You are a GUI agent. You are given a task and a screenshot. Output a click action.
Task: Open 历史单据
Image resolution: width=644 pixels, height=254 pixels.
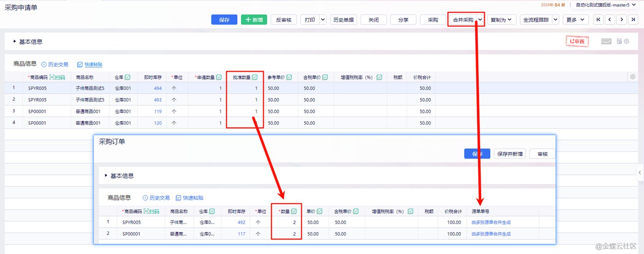[344, 20]
